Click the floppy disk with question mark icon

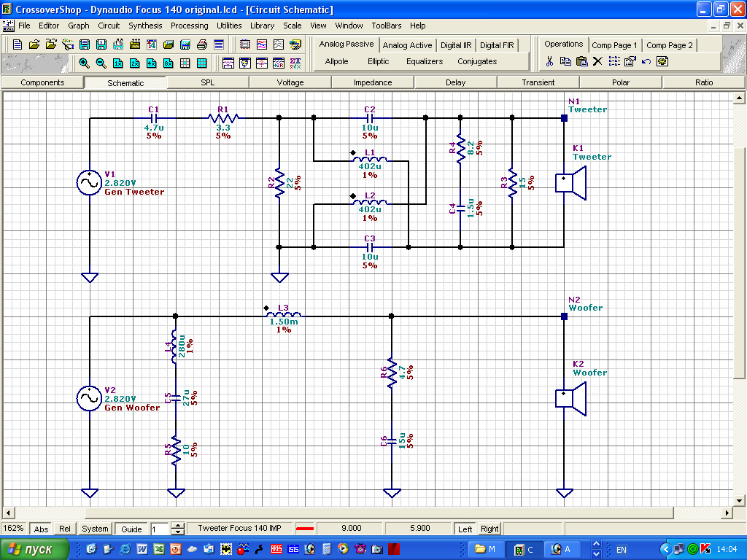[x=101, y=44]
